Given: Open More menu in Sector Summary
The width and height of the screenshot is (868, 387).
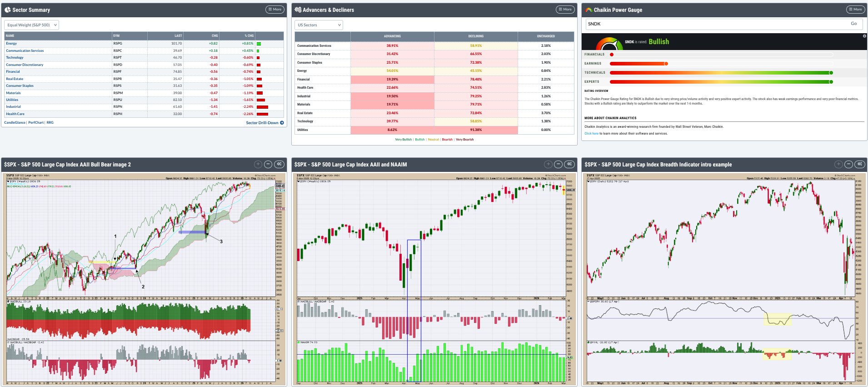Looking at the screenshot, I should point(274,10).
